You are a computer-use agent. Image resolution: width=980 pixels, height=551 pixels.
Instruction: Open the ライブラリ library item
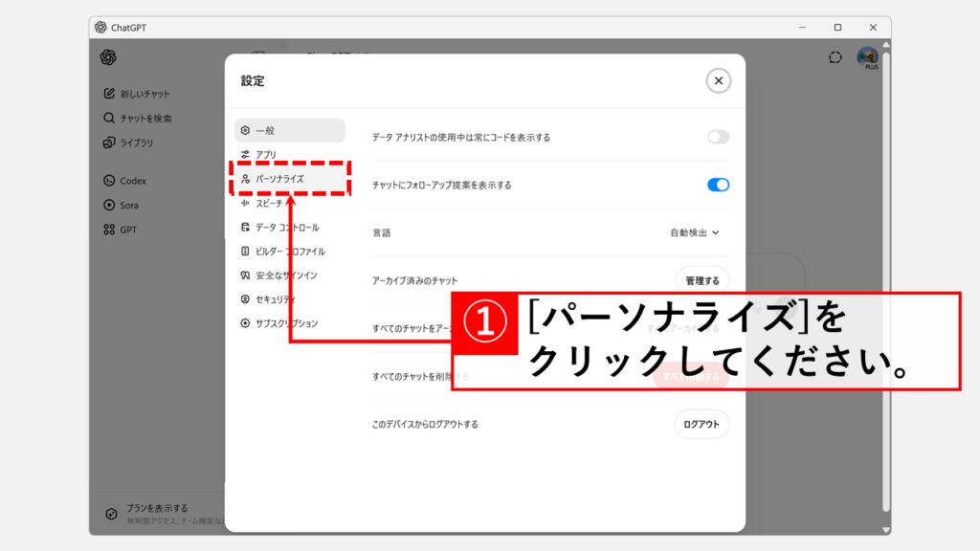(x=129, y=143)
